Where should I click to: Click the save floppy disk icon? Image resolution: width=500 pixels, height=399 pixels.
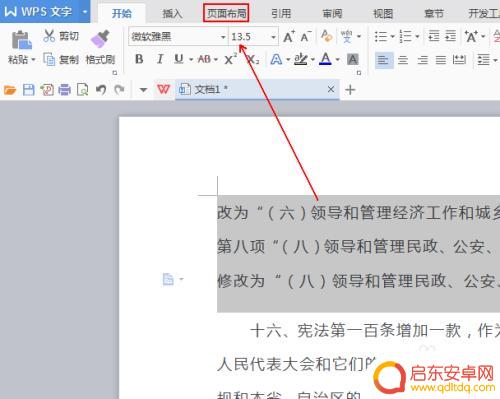point(28,90)
